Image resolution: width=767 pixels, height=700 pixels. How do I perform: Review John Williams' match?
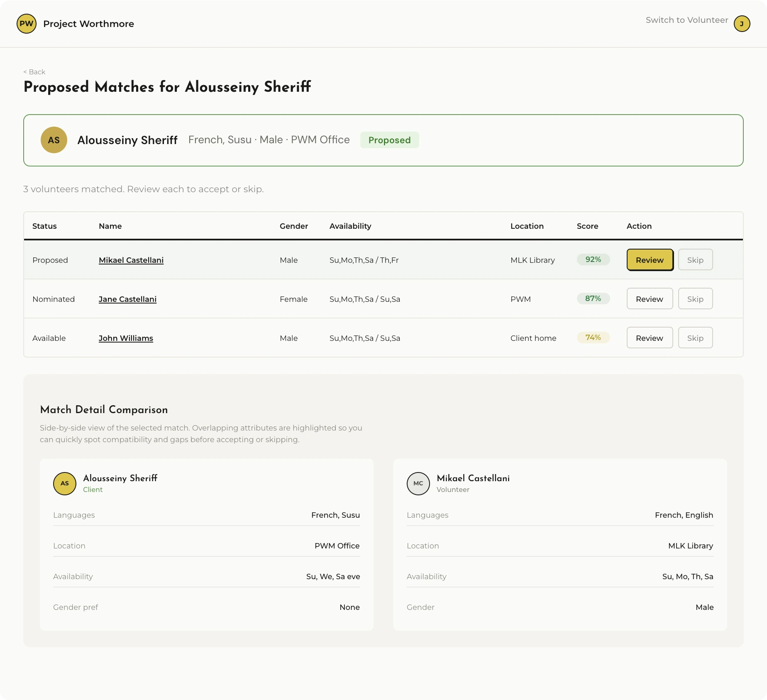coord(650,338)
